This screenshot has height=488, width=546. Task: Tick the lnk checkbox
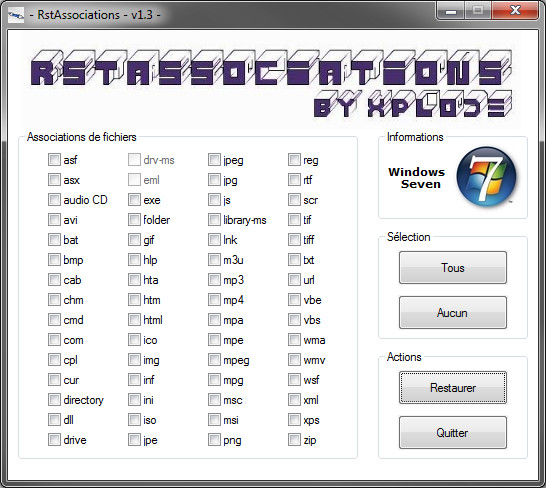pos(214,240)
